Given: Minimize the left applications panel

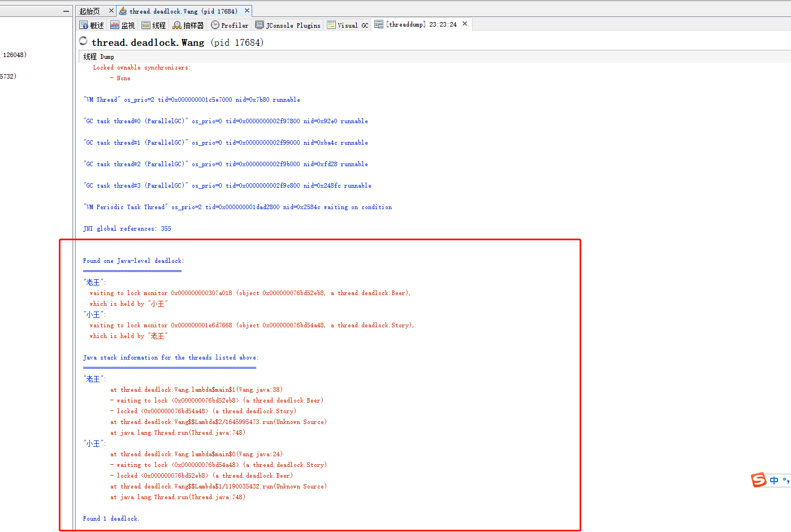Looking at the screenshot, I should click(x=67, y=11).
